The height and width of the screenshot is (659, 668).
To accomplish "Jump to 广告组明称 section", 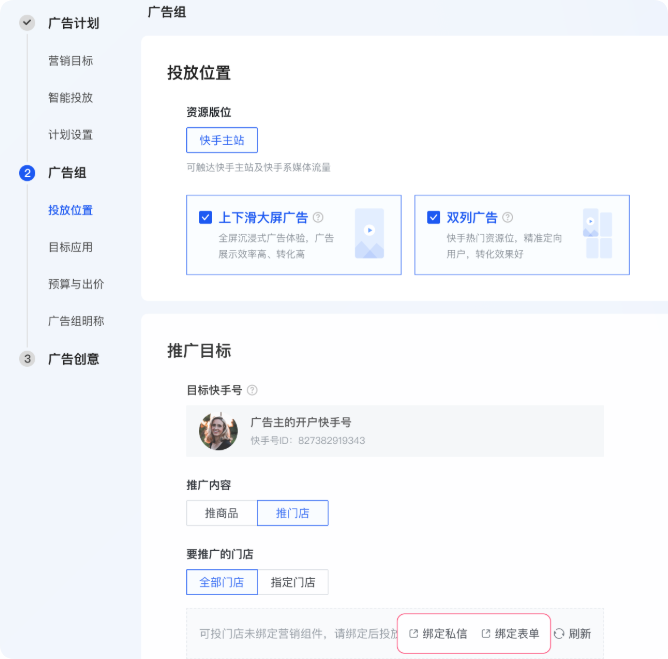I will [76, 321].
